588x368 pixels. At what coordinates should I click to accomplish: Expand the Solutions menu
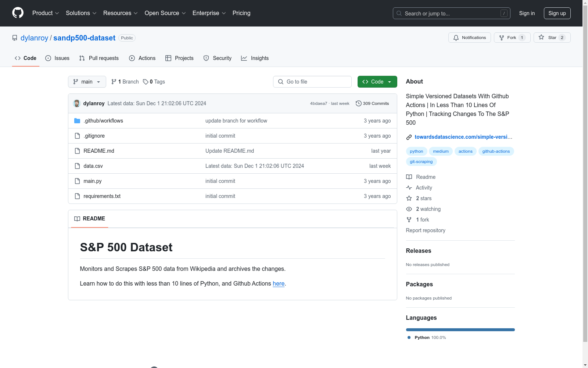[x=81, y=13]
